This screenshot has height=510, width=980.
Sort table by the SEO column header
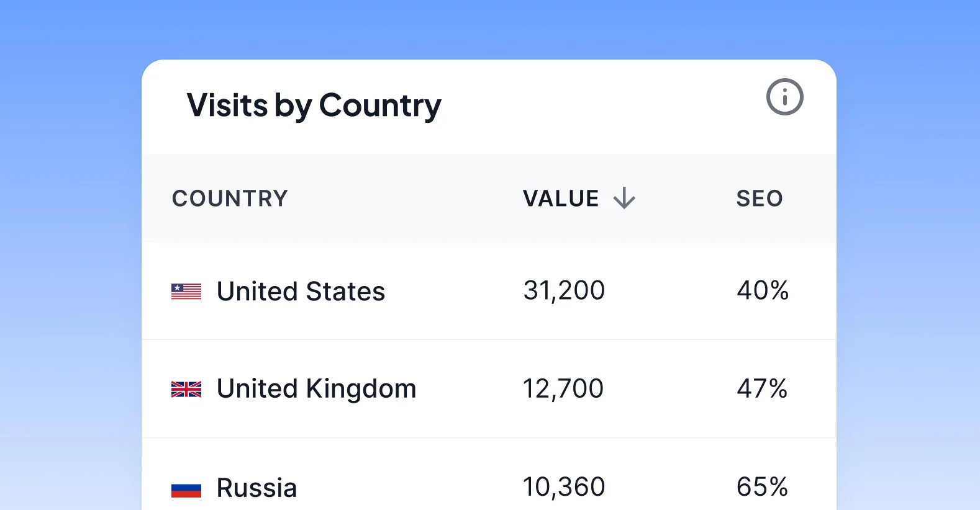760,199
